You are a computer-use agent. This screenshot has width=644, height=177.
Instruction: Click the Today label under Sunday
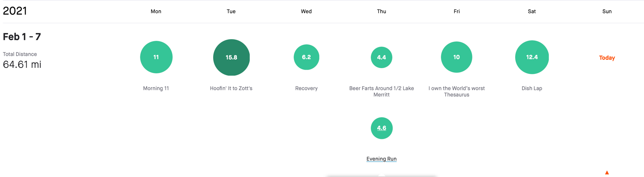(607, 58)
